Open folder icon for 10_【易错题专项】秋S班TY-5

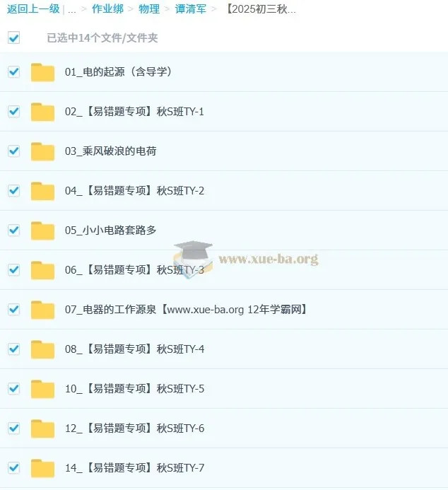[43, 389]
